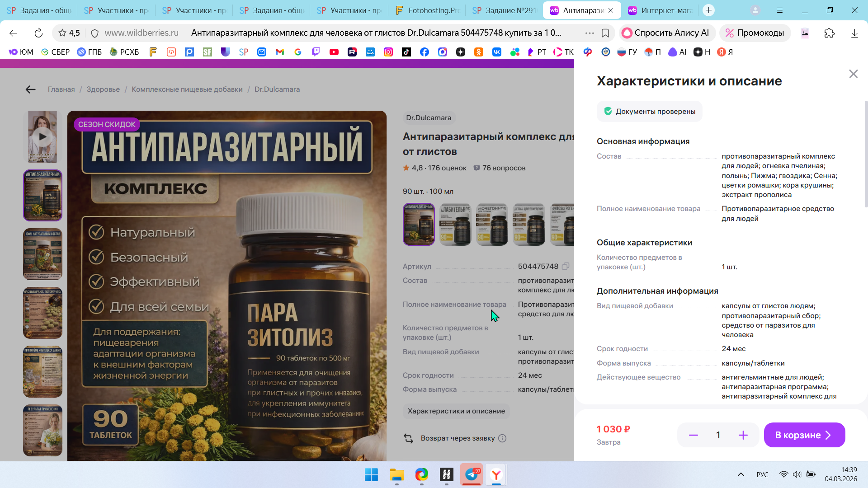Play the product video thumbnail
The image size is (868, 488).
42,136
